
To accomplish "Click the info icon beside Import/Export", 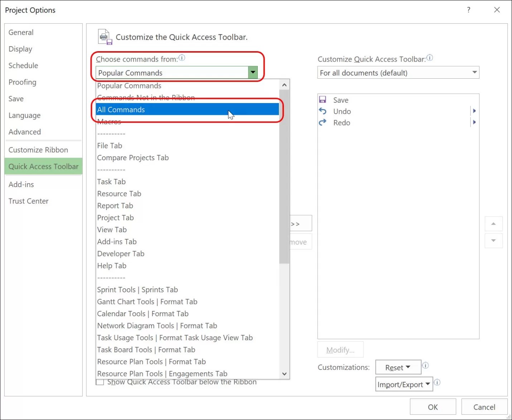I will coord(438,383).
